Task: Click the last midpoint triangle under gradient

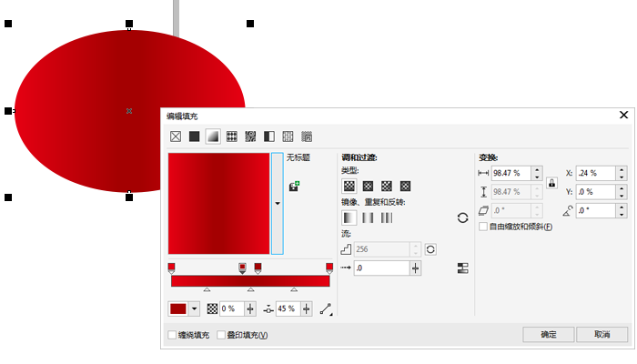Action: coord(294,289)
